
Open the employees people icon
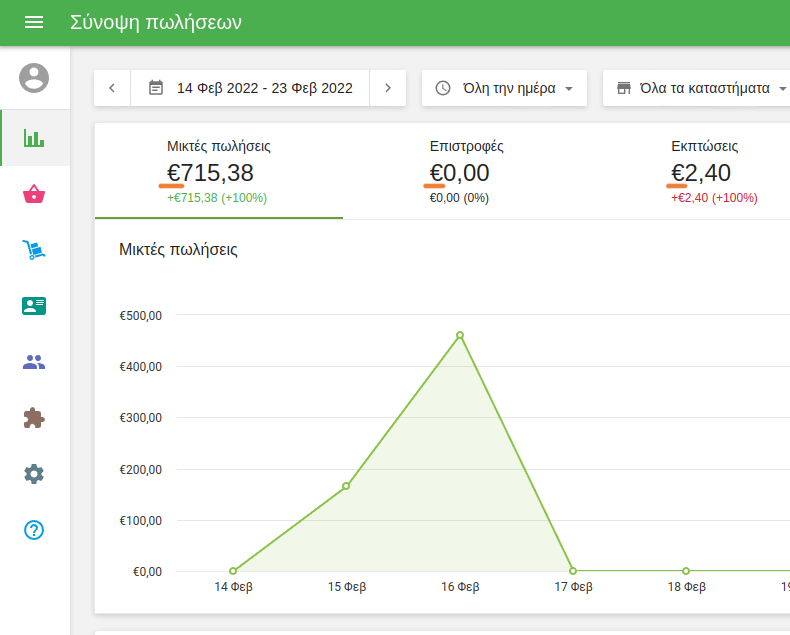[34, 362]
